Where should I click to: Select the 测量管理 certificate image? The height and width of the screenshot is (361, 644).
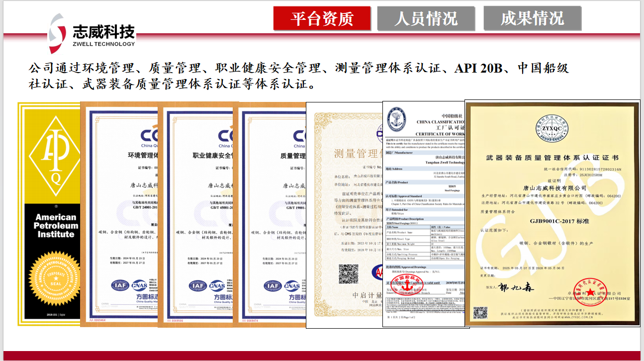[344, 215]
